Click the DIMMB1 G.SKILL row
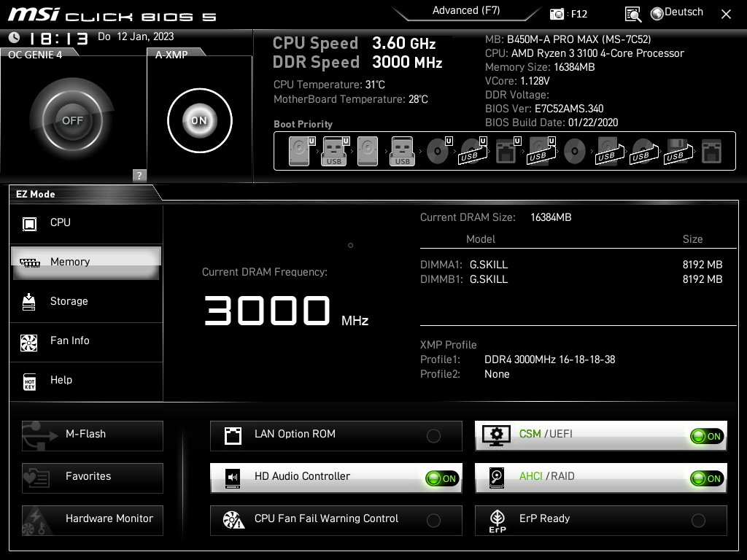Viewport: 747px width, 560px height. [571, 279]
